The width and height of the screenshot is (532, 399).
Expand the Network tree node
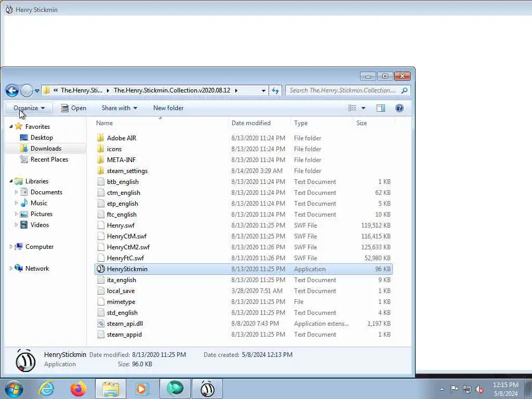click(x=11, y=269)
